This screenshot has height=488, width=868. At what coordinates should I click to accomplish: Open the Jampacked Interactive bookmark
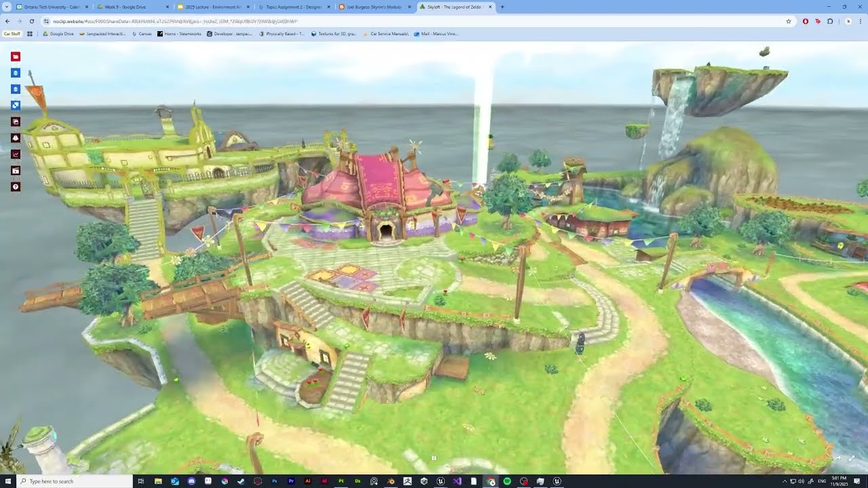(102, 33)
